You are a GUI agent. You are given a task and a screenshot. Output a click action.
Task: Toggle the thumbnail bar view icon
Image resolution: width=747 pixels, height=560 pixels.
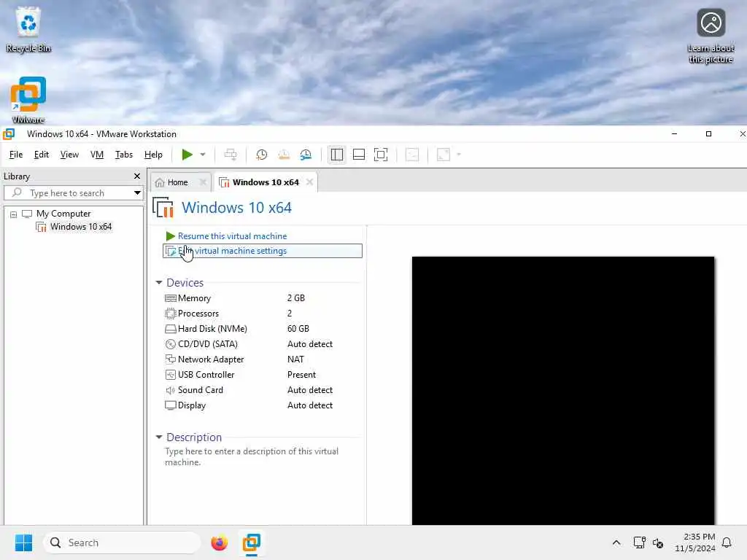point(359,155)
